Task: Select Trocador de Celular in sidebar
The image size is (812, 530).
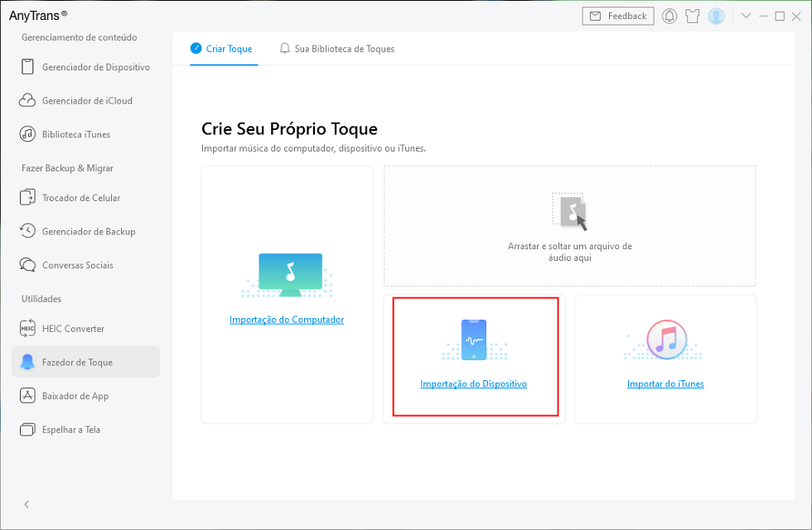Action: pos(85,198)
